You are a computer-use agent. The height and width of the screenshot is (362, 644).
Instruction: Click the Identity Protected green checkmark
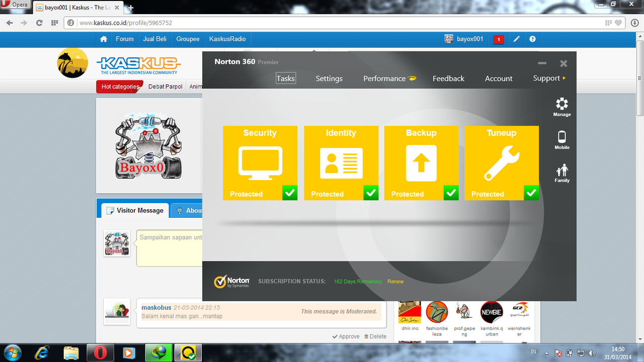click(371, 193)
